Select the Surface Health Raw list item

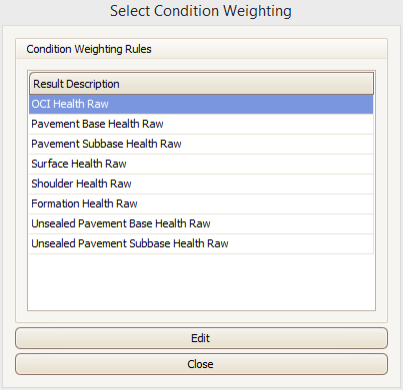point(201,164)
